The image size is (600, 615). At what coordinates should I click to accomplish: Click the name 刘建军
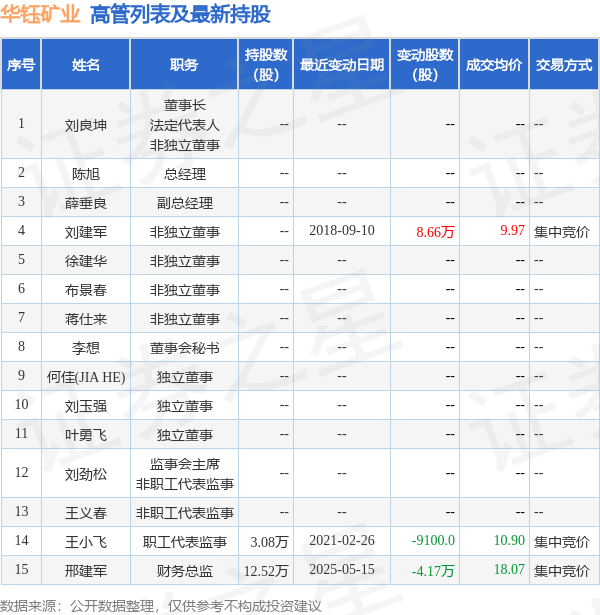(85, 232)
